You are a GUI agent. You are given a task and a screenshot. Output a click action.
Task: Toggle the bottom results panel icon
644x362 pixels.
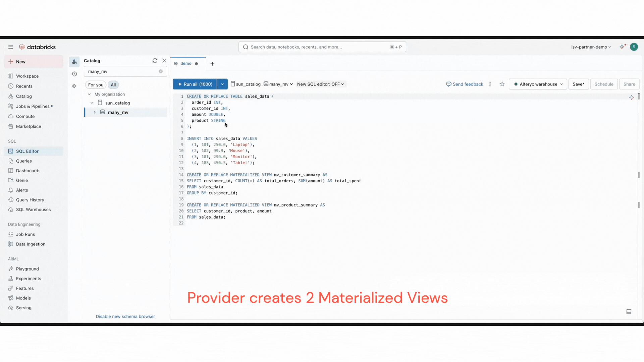tap(629, 312)
